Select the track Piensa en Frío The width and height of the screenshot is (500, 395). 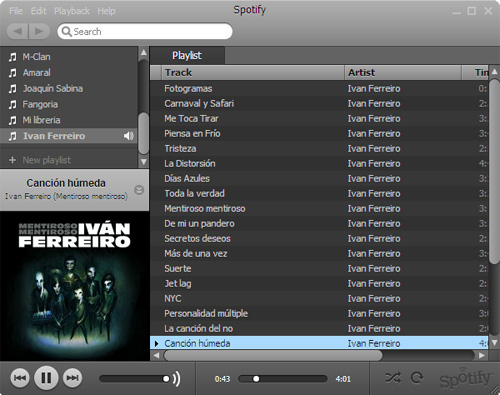coord(319,134)
